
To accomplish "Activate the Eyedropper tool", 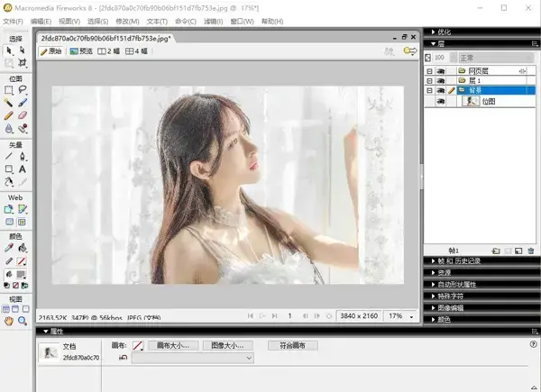I will [x=9, y=248].
